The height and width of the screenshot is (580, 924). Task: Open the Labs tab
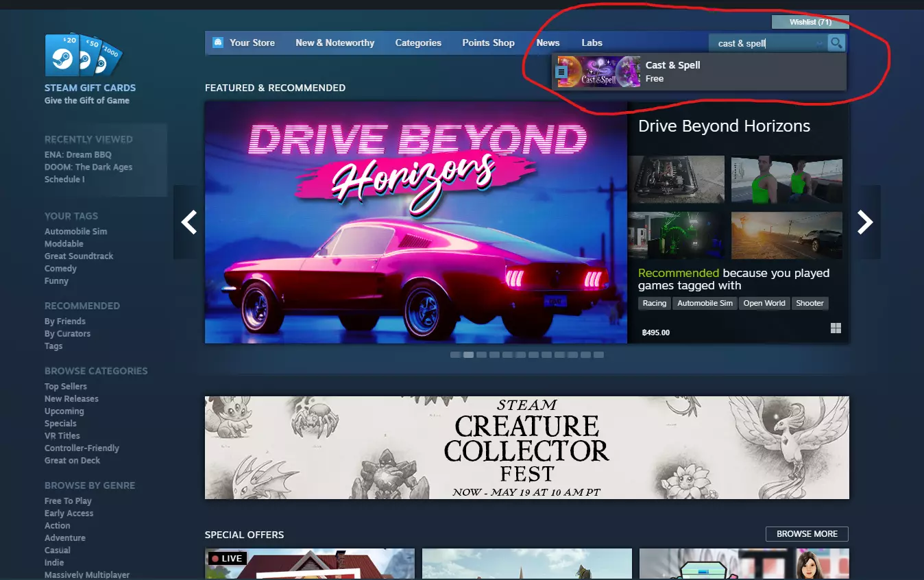[592, 43]
